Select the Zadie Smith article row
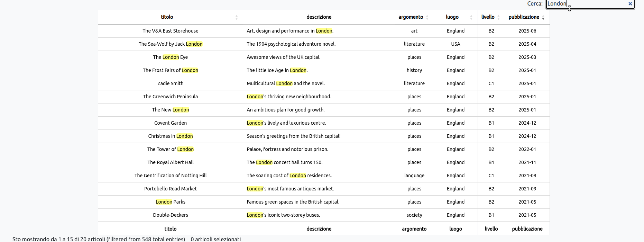 click(x=170, y=83)
